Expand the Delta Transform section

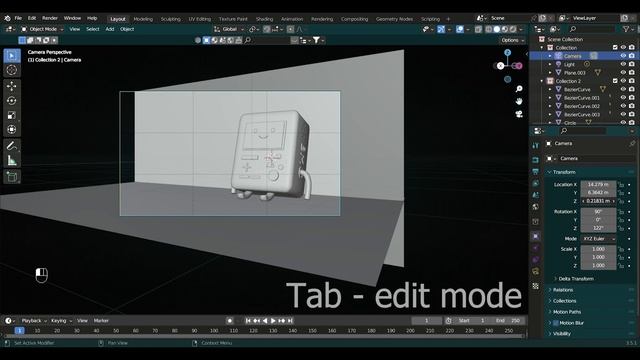[x=576, y=279]
